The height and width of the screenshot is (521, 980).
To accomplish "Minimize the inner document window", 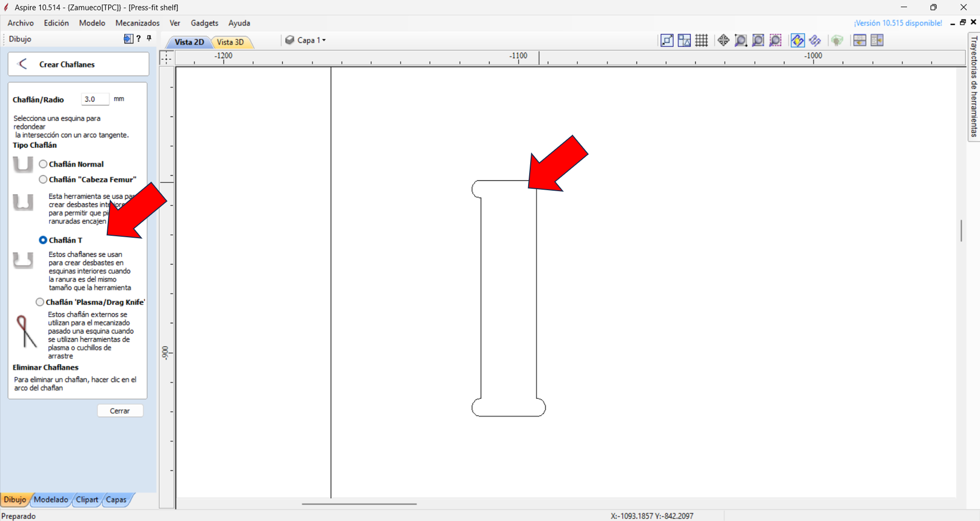I will [953, 23].
